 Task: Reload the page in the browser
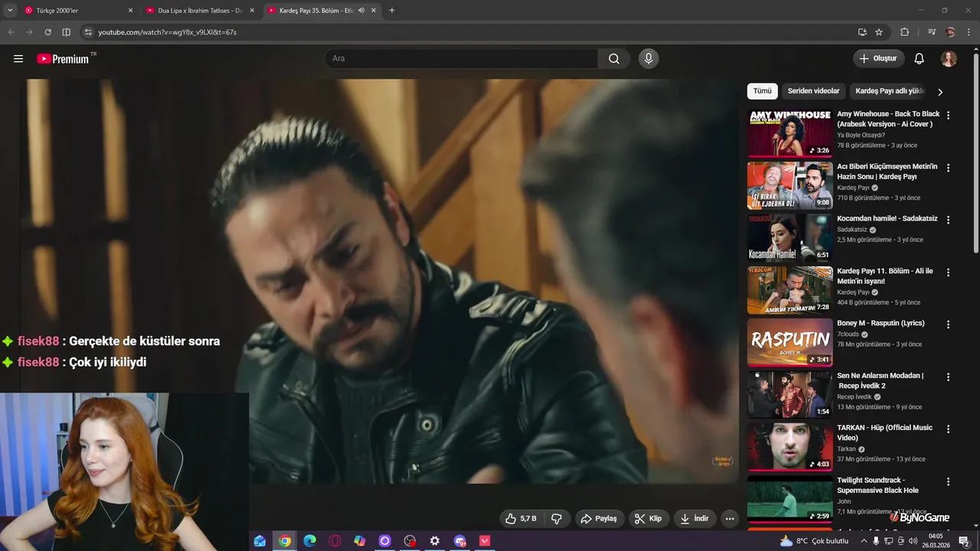pyautogui.click(x=47, y=32)
